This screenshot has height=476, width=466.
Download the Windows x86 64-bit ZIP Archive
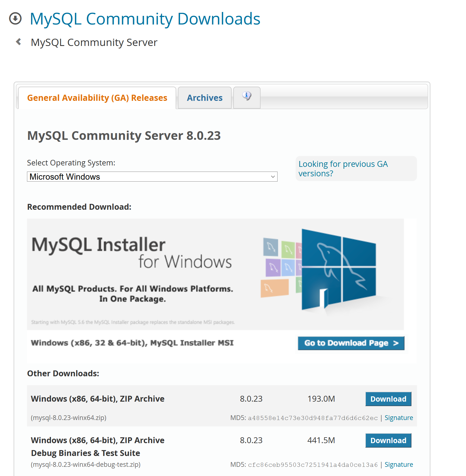tap(388, 399)
